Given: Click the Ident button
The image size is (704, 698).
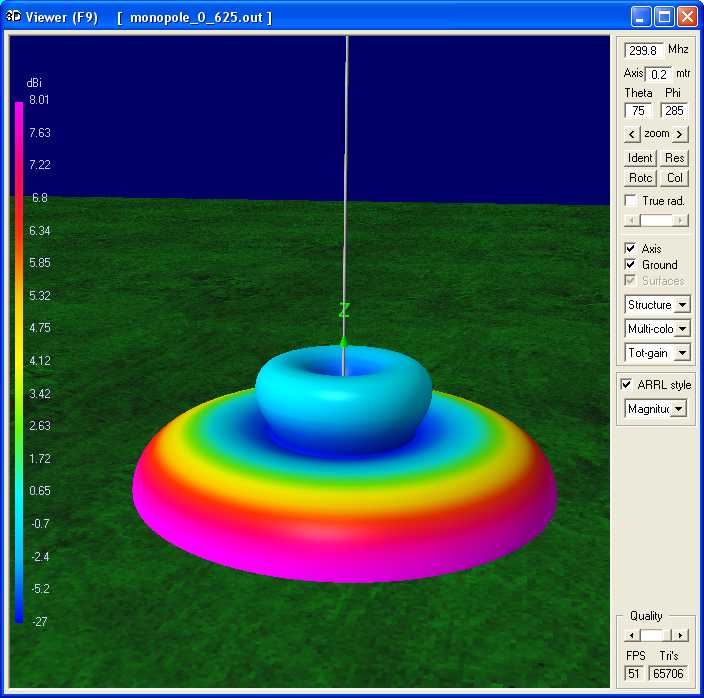Looking at the screenshot, I should coord(640,158).
